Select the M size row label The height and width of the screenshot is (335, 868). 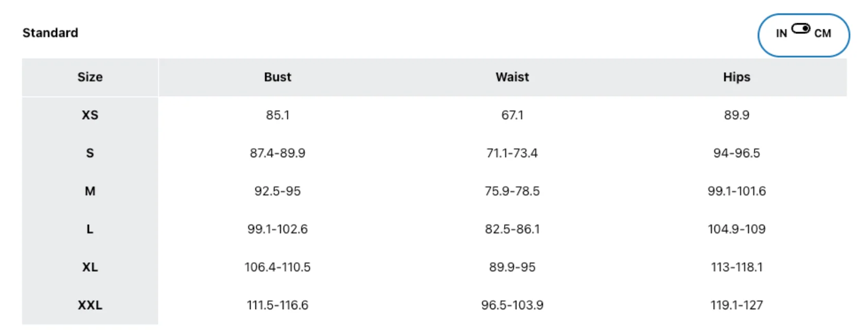click(90, 191)
